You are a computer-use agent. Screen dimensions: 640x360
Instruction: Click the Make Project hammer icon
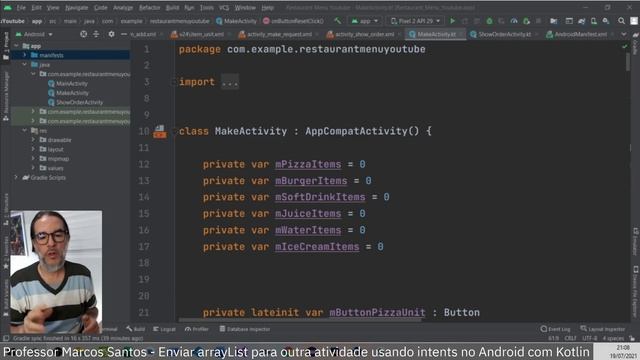pos(338,21)
